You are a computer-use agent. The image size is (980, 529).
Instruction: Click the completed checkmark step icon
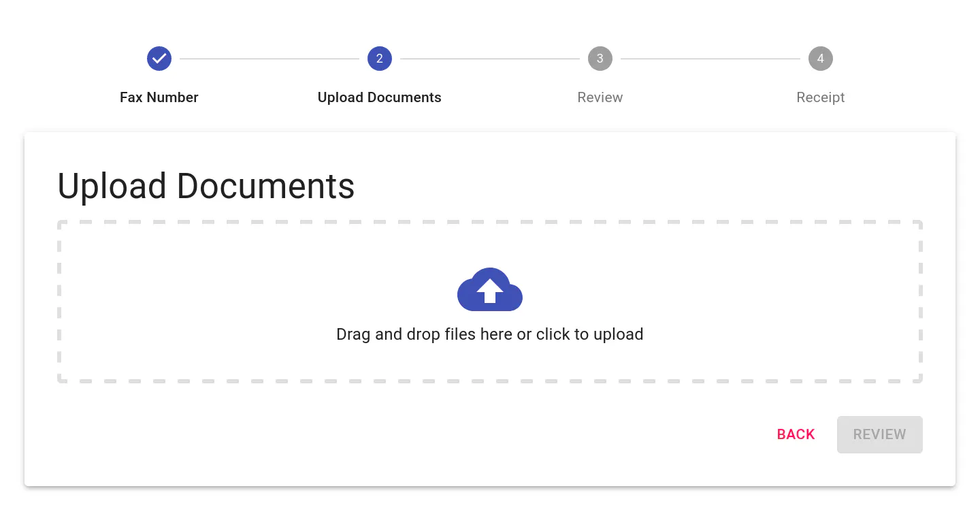(159, 59)
